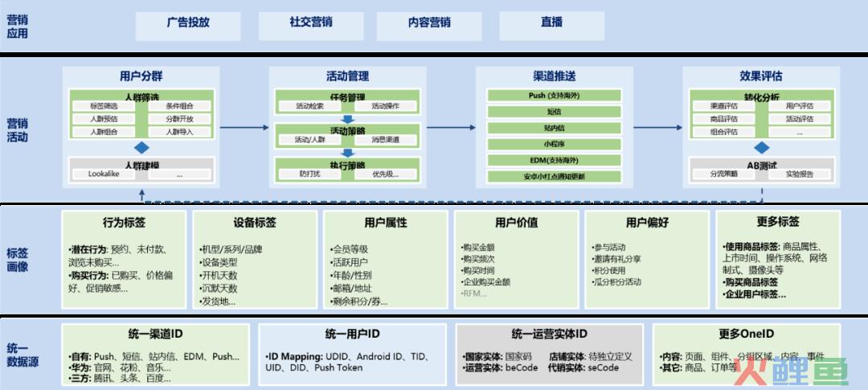The height and width of the screenshot is (390, 868).
Task: Click the 安卓小红点通知更新 bar
Action: tap(554, 177)
